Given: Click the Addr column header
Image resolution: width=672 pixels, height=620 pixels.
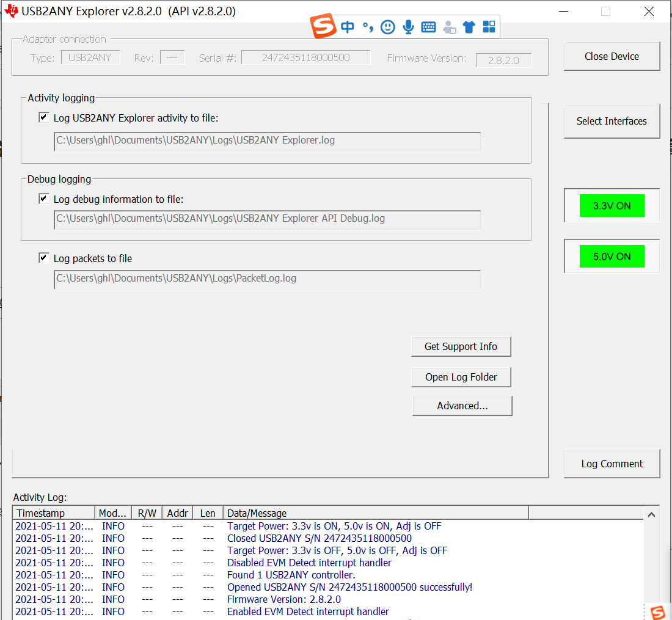Looking at the screenshot, I should pos(177,513).
